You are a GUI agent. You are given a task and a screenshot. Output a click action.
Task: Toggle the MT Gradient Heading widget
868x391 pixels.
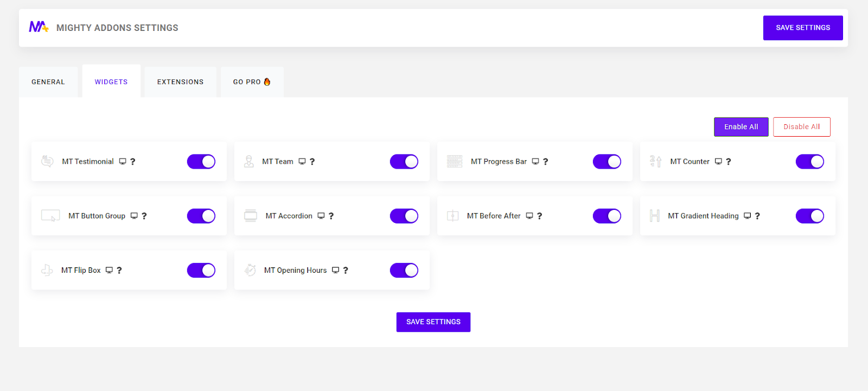(x=809, y=216)
